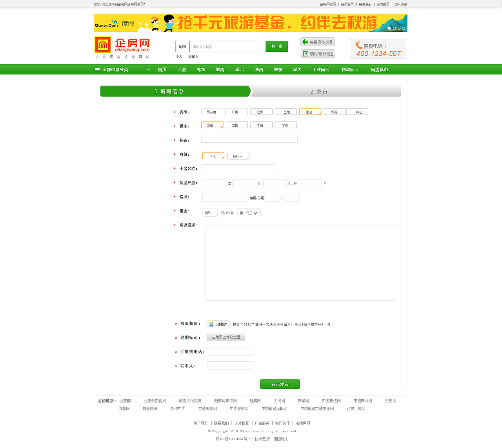Choose 出租 as supply option
The image size is (502, 448).
pyautogui.click(x=212, y=125)
